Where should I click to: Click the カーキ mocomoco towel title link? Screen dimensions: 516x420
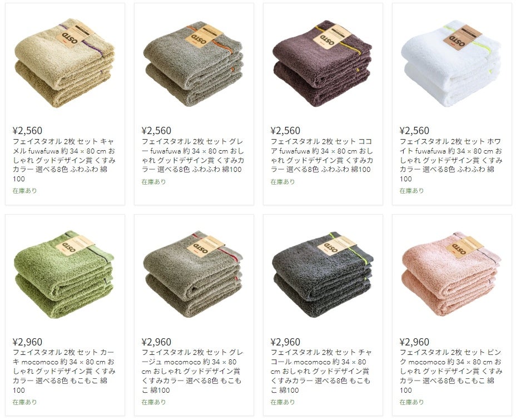(64, 372)
